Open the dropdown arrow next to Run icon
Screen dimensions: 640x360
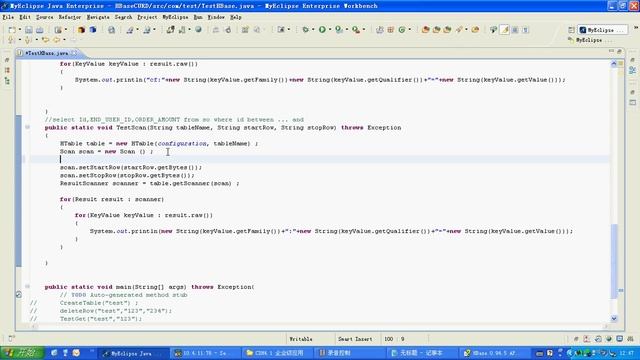[x=330, y=29]
